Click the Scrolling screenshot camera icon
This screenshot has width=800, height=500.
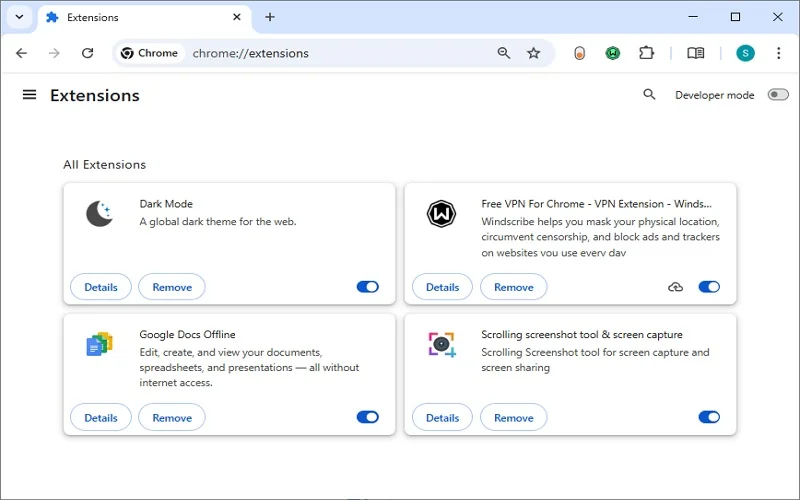(x=442, y=344)
